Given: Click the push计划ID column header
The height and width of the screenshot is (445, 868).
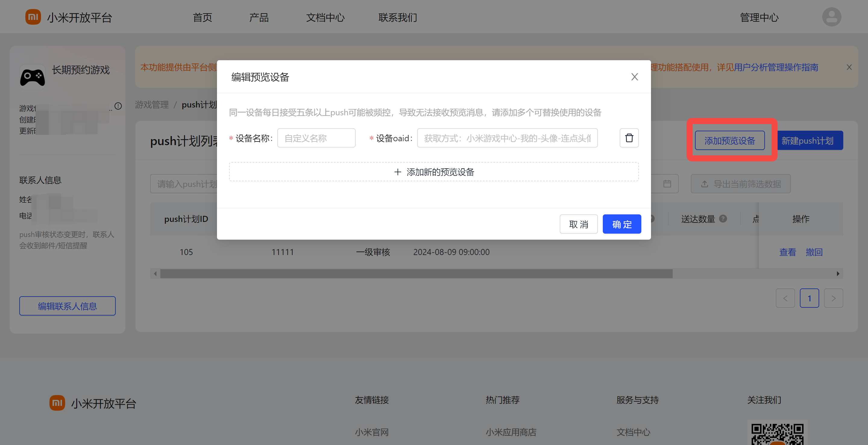Looking at the screenshot, I should coord(186,219).
